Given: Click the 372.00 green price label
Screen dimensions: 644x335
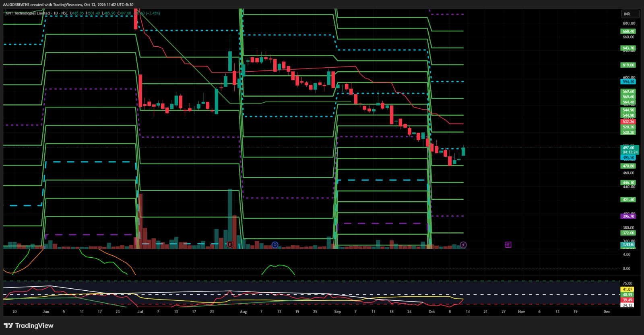Looking at the screenshot, I should (628, 233).
